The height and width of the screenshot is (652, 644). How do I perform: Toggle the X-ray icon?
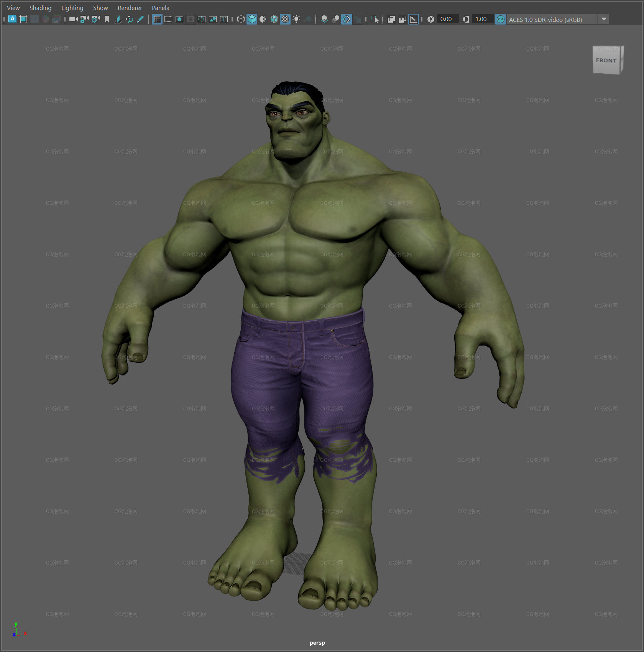coord(391,19)
